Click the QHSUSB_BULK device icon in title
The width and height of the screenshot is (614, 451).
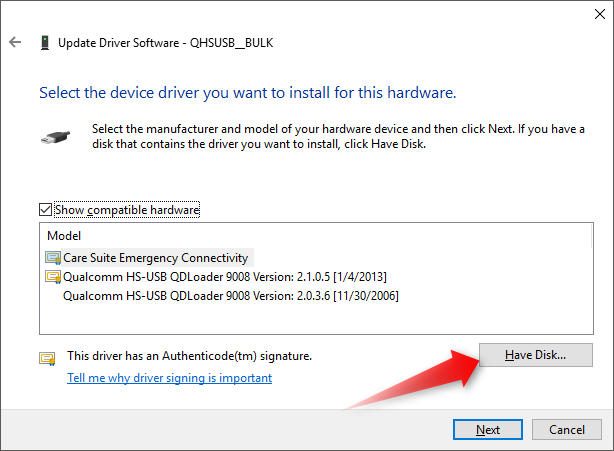point(45,42)
